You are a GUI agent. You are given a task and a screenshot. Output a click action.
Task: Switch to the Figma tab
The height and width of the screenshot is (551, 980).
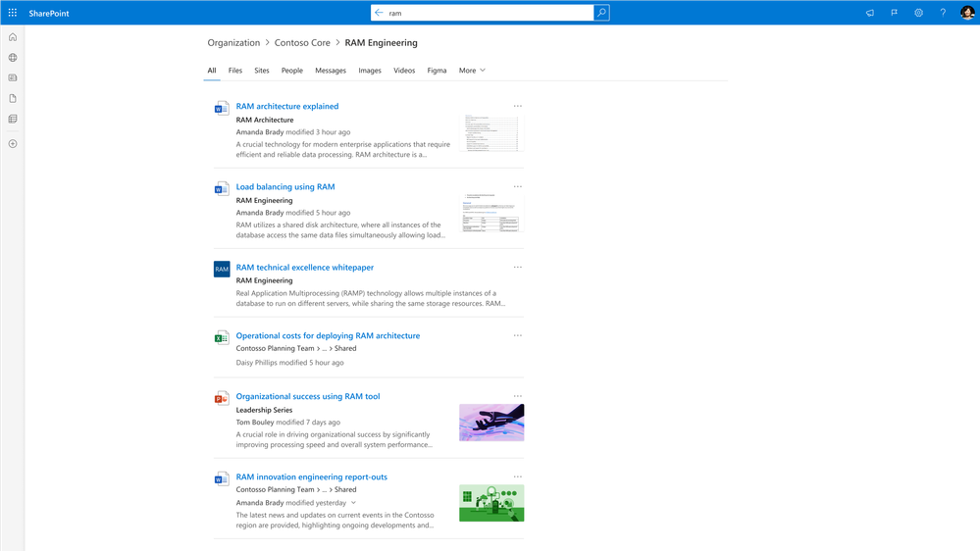pos(437,71)
